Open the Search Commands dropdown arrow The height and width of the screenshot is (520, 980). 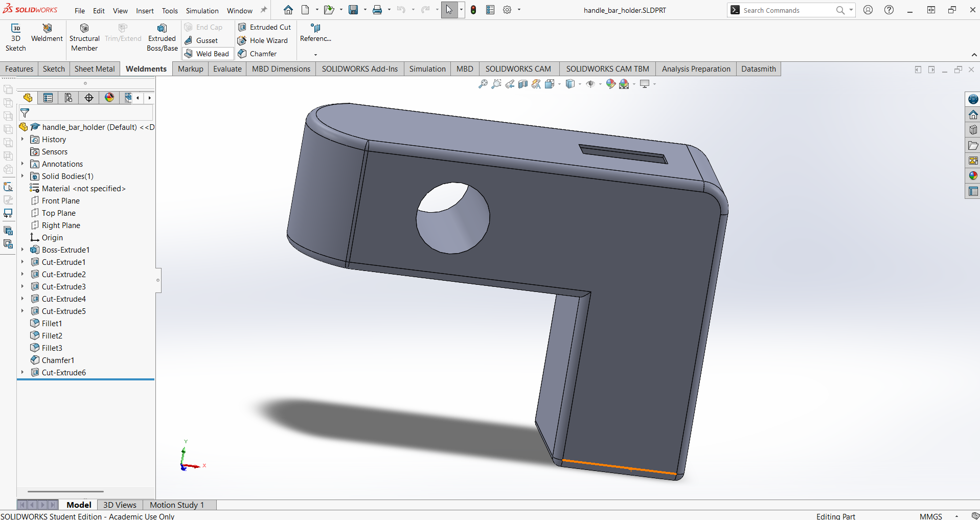pos(851,10)
